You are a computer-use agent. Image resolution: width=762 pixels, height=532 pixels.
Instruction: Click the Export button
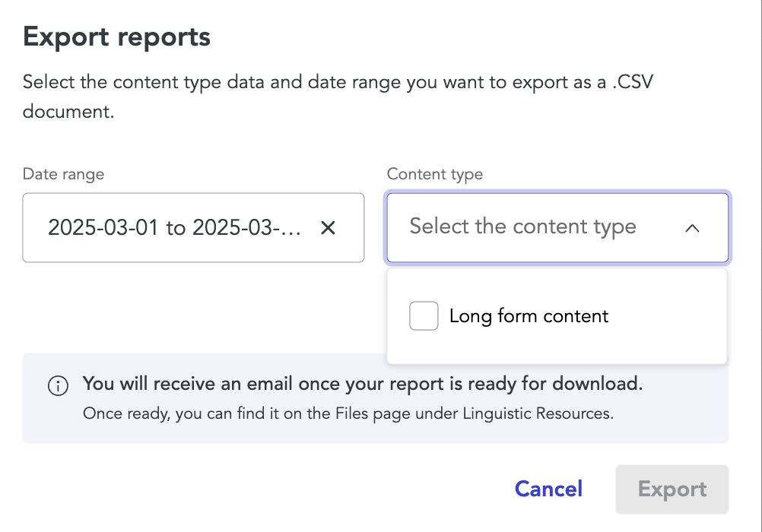pyautogui.click(x=672, y=489)
